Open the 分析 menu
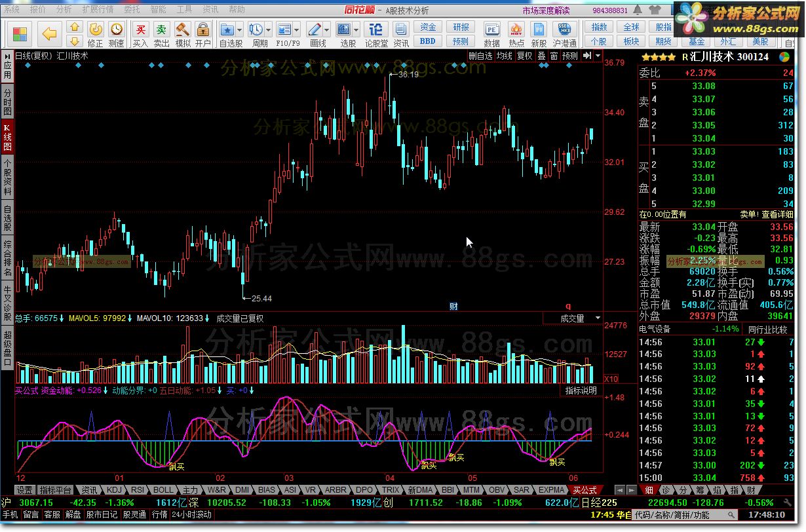The image size is (806, 532). click(64, 10)
